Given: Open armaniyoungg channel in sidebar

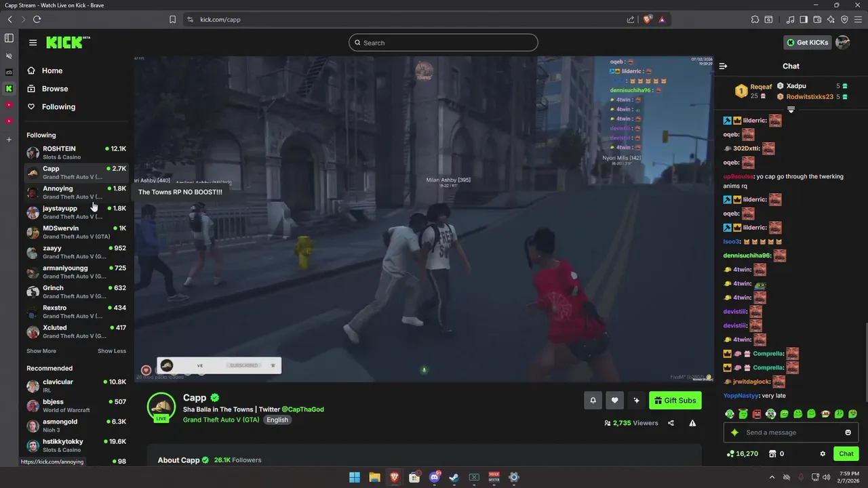Looking at the screenshot, I should click(76, 272).
